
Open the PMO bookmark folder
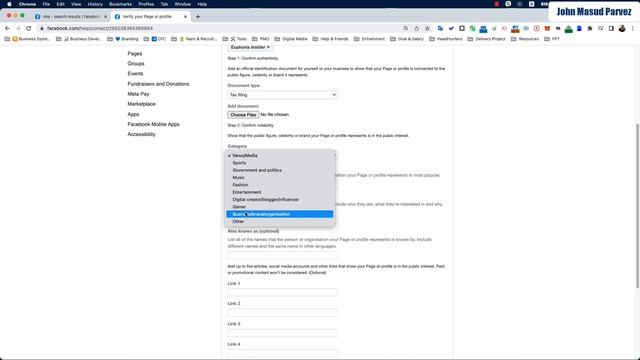(261, 39)
